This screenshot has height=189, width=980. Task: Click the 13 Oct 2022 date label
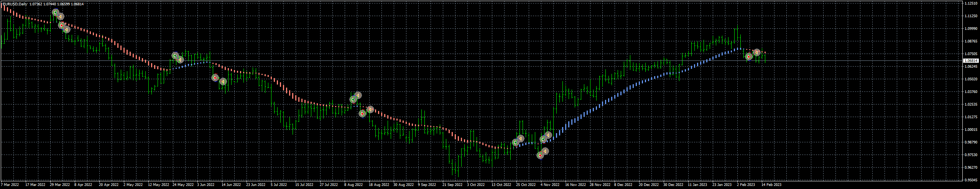click(x=502, y=185)
